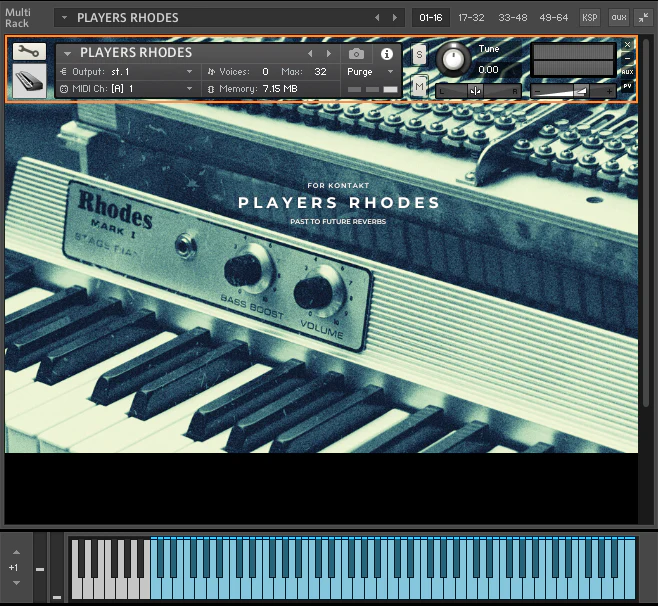Solo the instrument with the S button
This screenshot has height=606, width=658.
pos(419,55)
